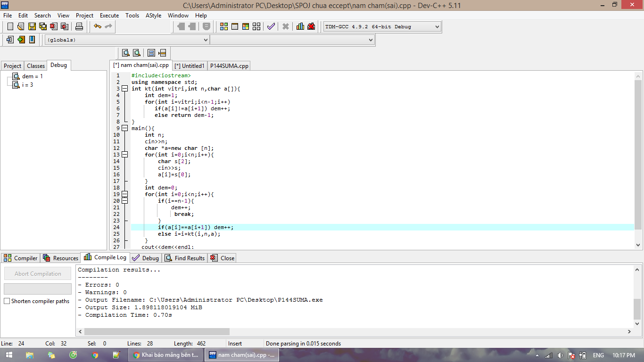Open the empty function list dropdown
Image resolution: width=644 pixels, height=362 pixels.
pos(292,40)
